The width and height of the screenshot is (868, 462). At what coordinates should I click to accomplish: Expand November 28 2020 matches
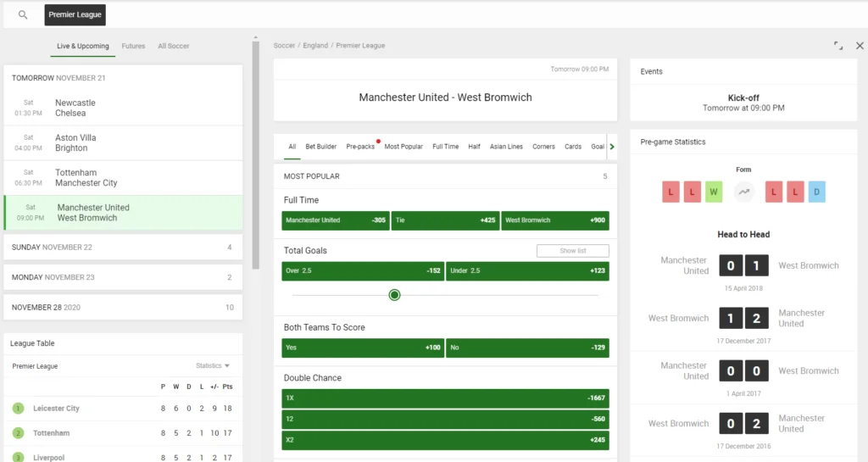coord(123,307)
